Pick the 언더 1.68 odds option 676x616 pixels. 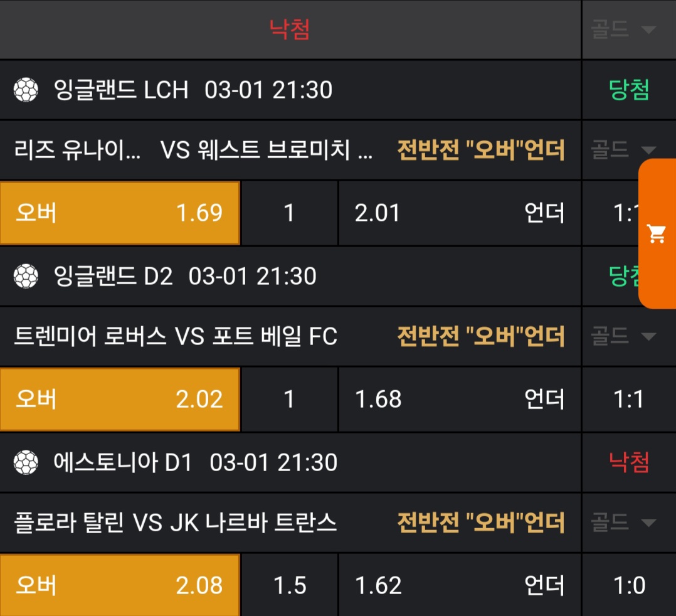(x=460, y=400)
